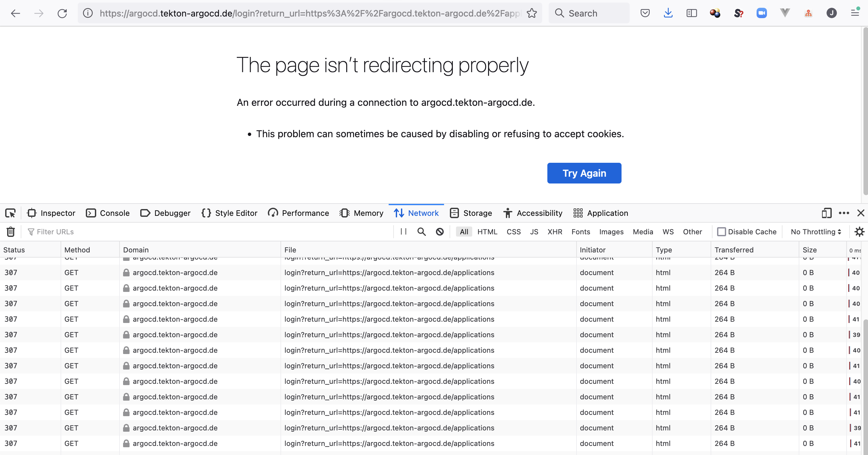Switch to the Console tab
Viewport: 868px width, 455px height.
pos(108,213)
